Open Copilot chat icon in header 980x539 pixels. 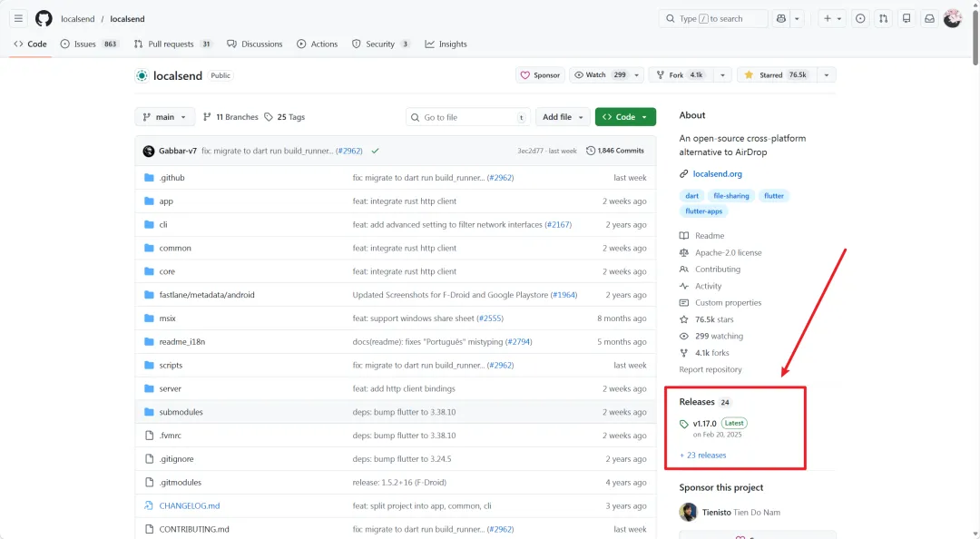pos(781,19)
